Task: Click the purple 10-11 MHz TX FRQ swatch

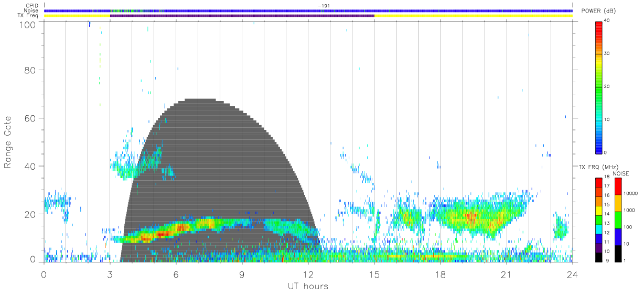Action: point(598,247)
